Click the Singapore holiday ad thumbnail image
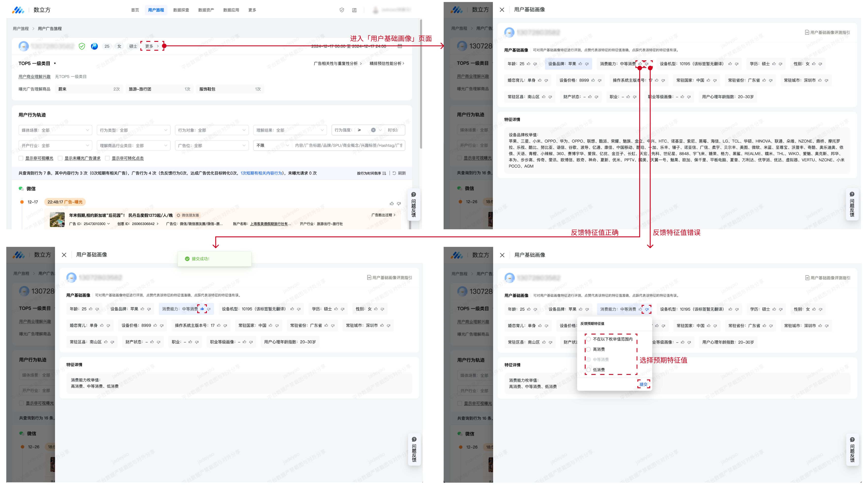Screen dimensions: 868x485 57,220
